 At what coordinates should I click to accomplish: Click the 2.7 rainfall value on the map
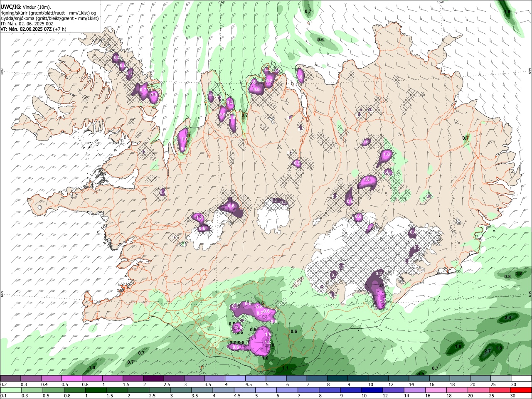point(488,351)
